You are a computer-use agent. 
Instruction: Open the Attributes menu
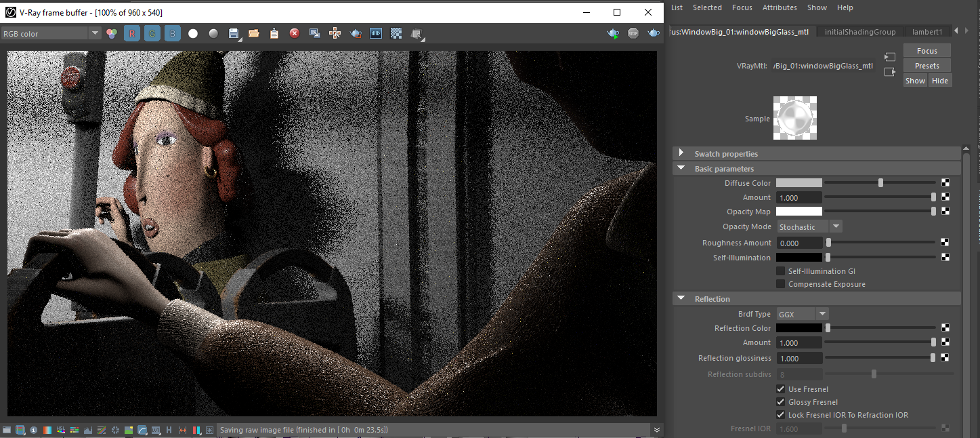[780, 7]
